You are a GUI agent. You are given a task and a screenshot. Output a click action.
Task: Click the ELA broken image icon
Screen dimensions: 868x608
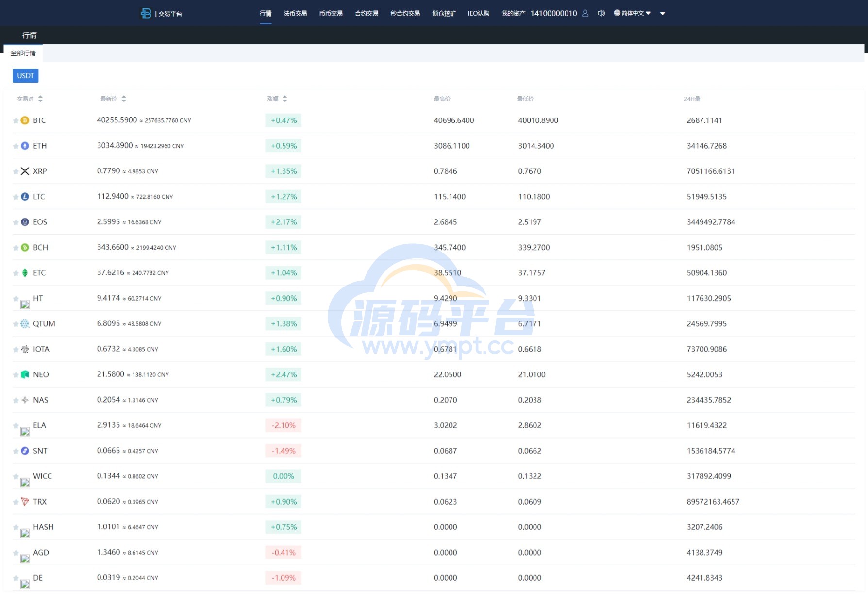[25, 432]
